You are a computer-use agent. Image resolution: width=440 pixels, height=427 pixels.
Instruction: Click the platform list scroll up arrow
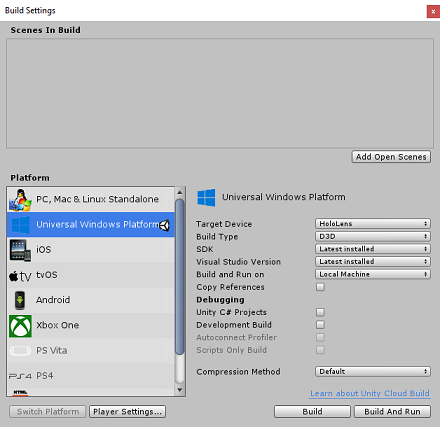click(180, 192)
